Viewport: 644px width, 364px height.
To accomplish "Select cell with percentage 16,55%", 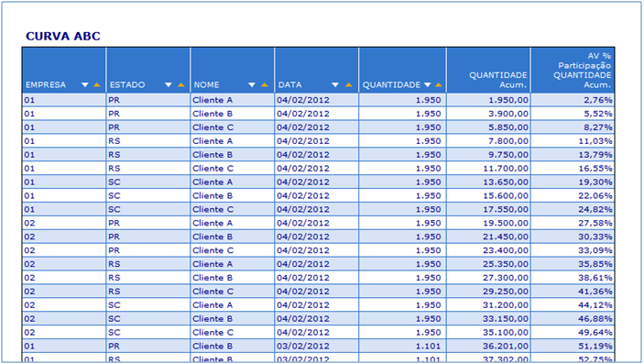I will pyautogui.click(x=573, y=168).
